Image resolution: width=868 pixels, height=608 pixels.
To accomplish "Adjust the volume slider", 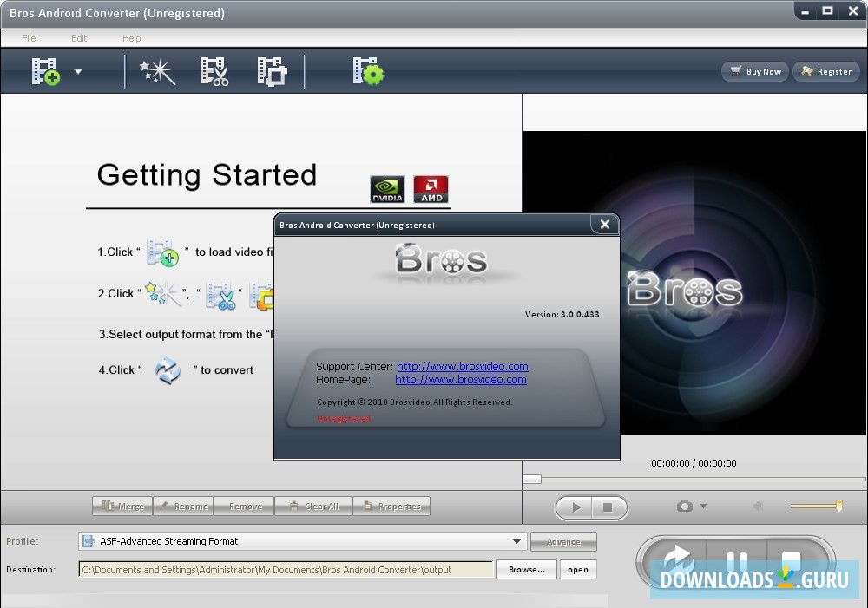I will (x=816, y=506).
